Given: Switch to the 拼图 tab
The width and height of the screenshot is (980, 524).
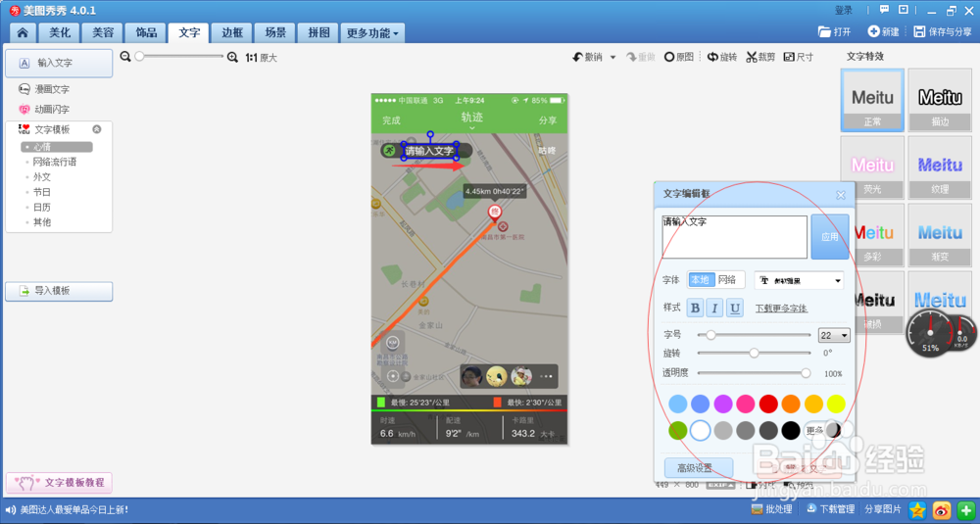Looking at the screenshot, I should pos(318,33).
